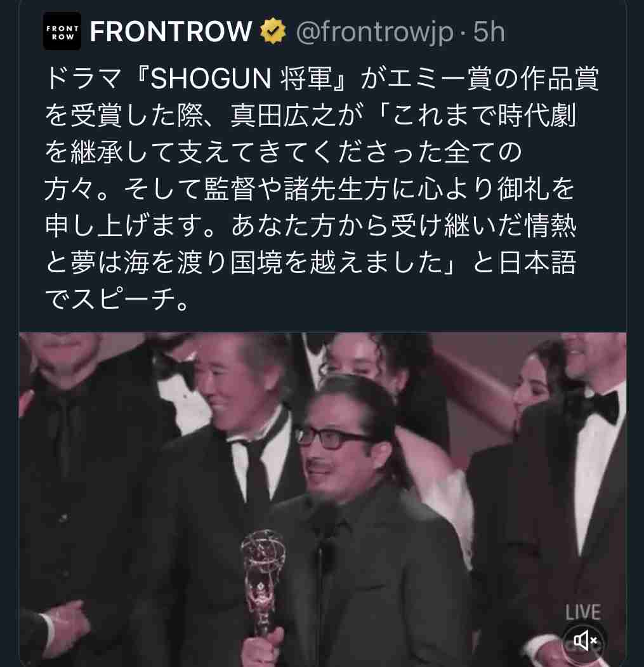Image resolution: width=644 pixels, height=667 pixels.
Task: Click the gold verified badge beside FRONTROW
Action: (x=273, y=32)
